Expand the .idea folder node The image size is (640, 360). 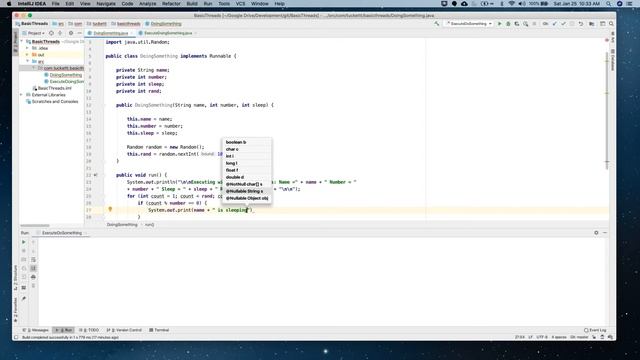(27, 48)
